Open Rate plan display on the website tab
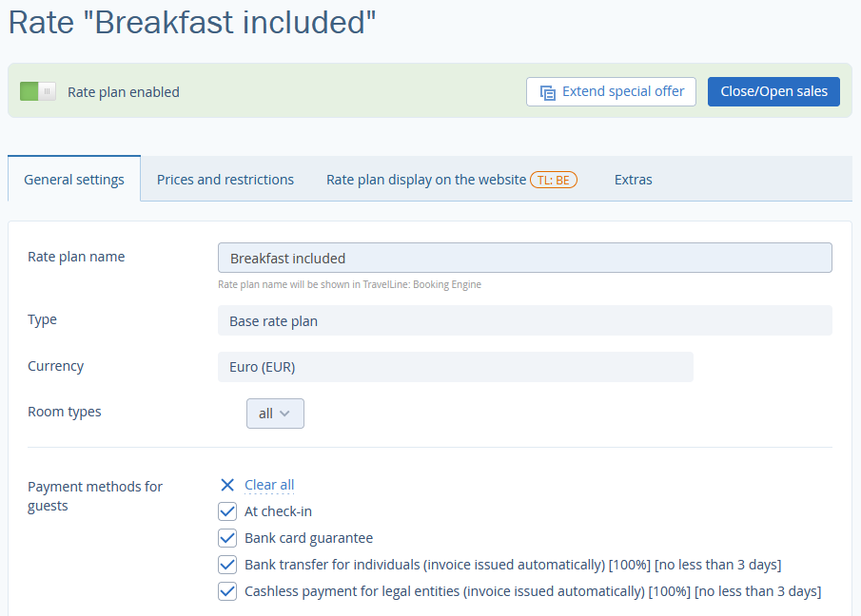This screenshot has width=861, height=616. pyautogui.click(x=426, y=180)
